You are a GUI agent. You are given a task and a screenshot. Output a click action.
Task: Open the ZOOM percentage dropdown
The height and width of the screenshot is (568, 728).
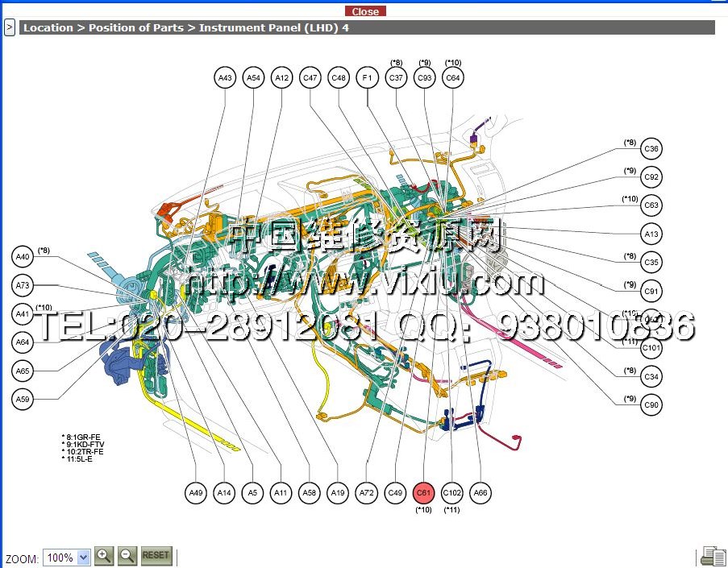pos(66,557)
